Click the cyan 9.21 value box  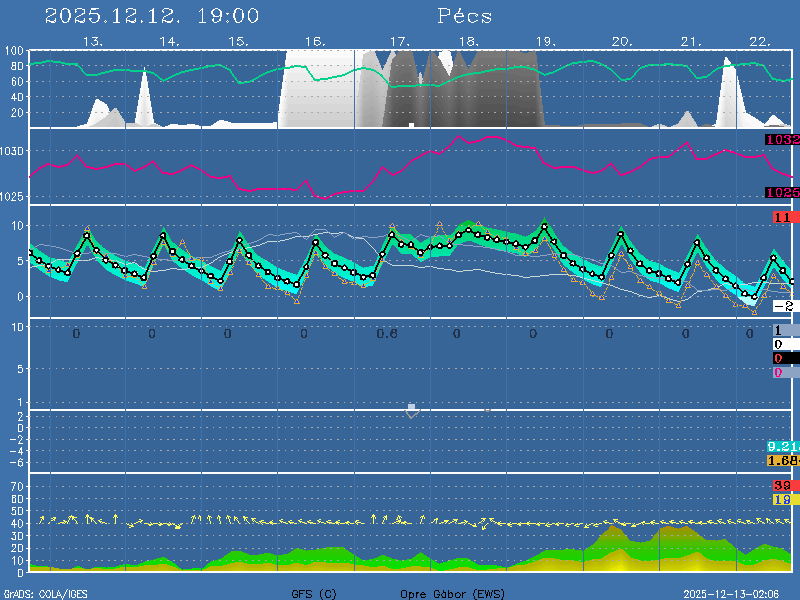(x=782, y=446)
